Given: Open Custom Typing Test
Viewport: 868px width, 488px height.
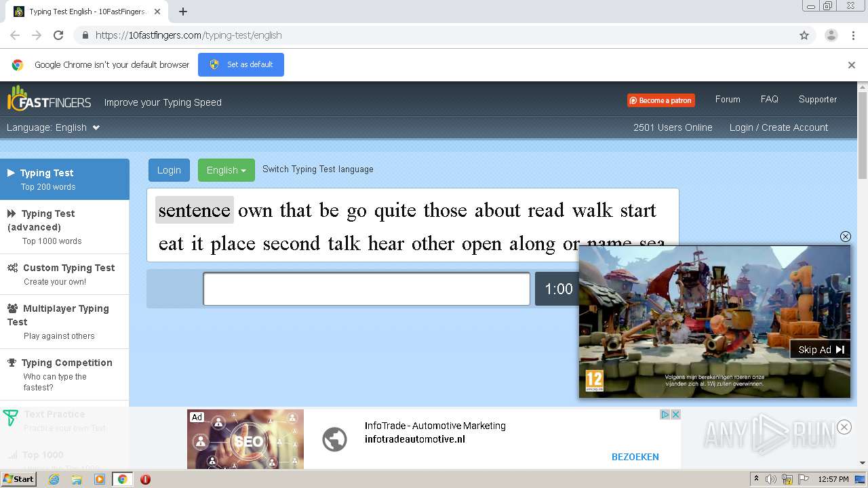Looking at the screenshot, I should (x=64, y=274).
